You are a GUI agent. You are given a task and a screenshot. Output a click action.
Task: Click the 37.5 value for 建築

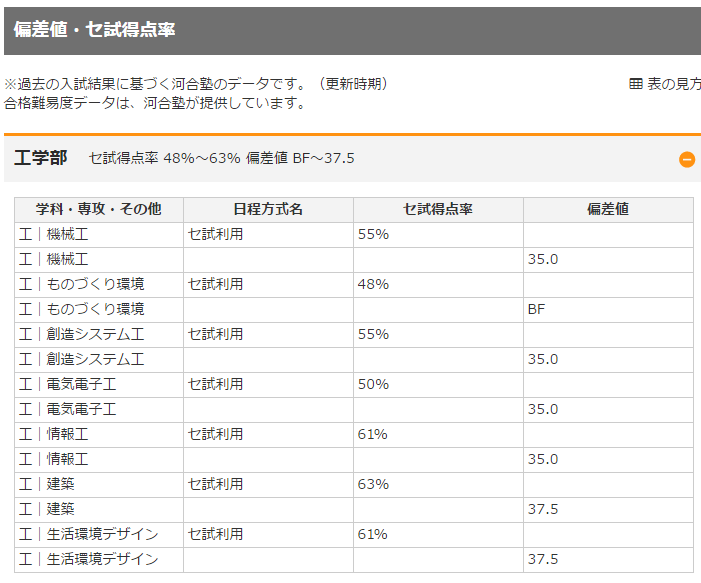(x=543, y=509)
